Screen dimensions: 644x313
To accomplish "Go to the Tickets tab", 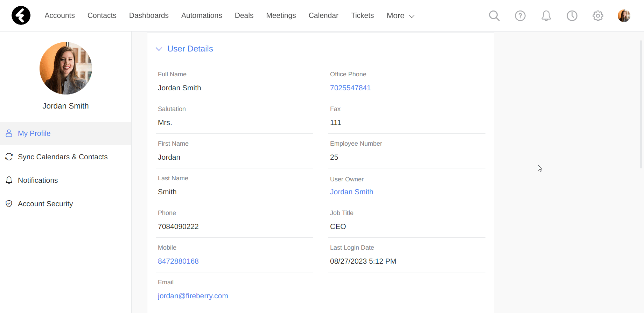I will pyautogui.click(x=362, y=15).
